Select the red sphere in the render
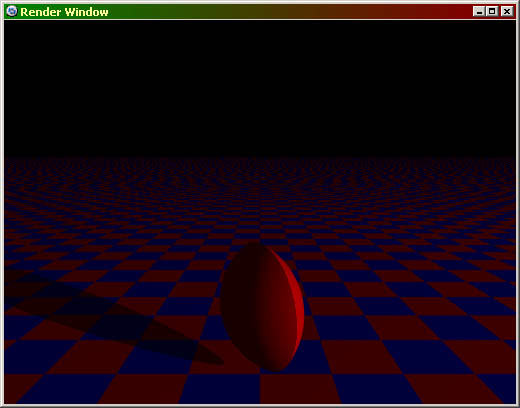Image resolution: width=520 pixels, height=408 pixels. pos(262,307)
